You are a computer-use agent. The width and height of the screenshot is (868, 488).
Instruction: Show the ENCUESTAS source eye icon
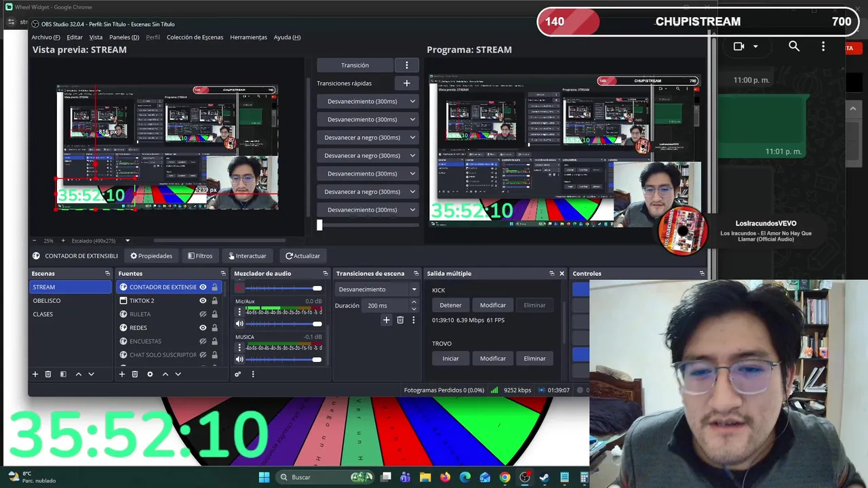coord(203,341)
